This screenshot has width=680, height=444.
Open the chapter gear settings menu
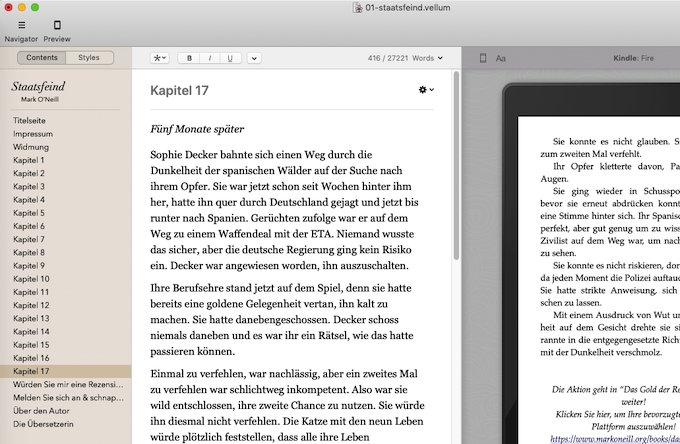pos(426,90)
